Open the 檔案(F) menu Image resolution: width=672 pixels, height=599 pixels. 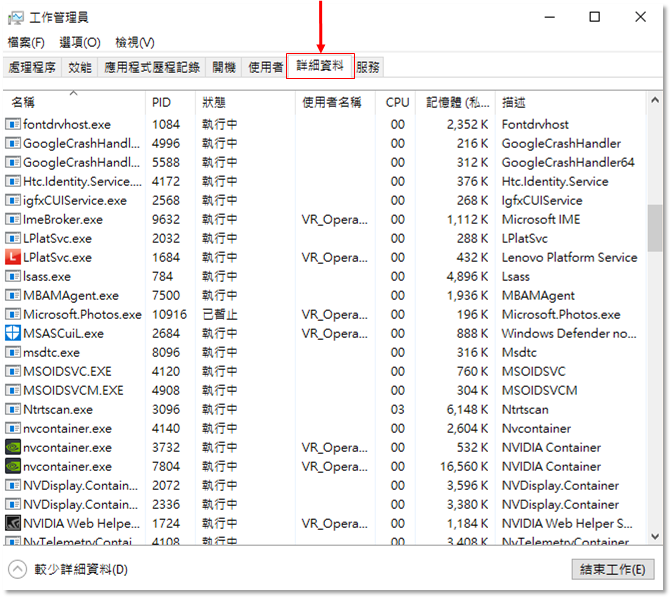tap(26, 42)
